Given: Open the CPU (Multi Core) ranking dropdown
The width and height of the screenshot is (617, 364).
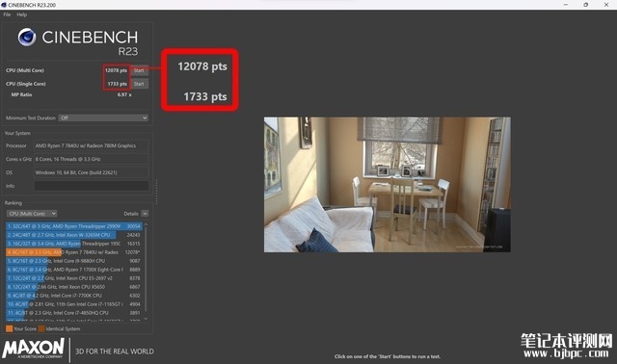Looking at the screenshot, I should click(32, 214).
